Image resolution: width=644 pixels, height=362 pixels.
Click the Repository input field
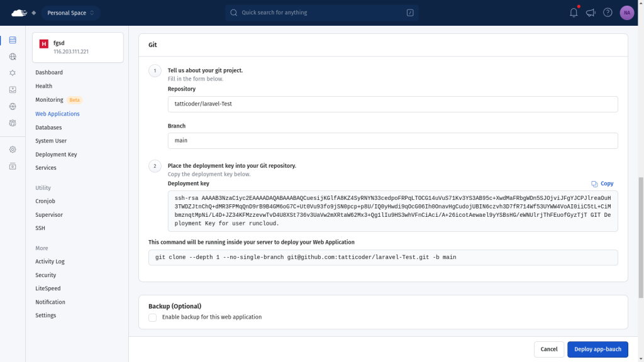(x=392, y=104)
